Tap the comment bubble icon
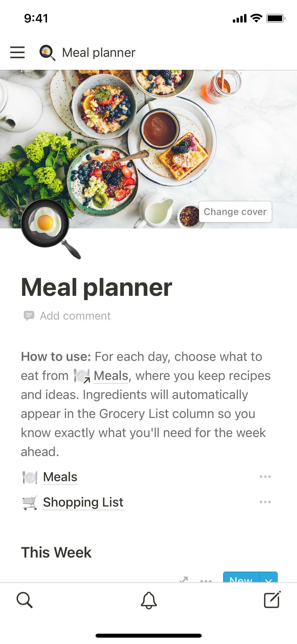This screenshot has width=297, height=644. pos(29,316)
